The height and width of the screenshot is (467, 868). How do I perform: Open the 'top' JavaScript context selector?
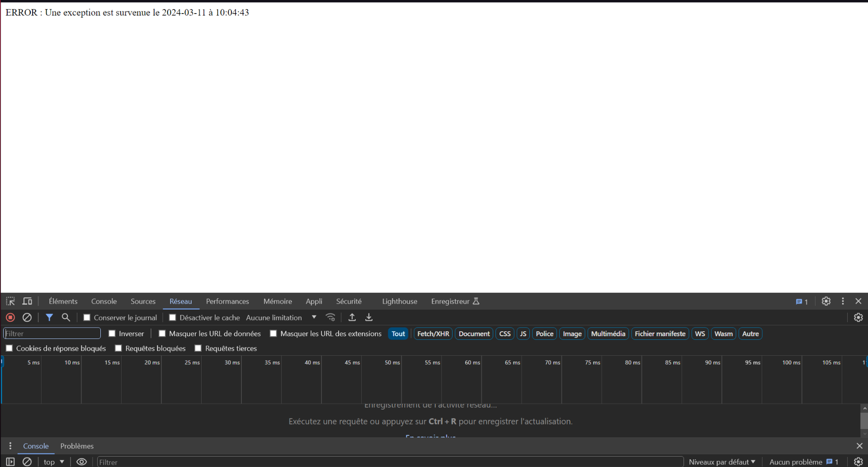(54, 462)
